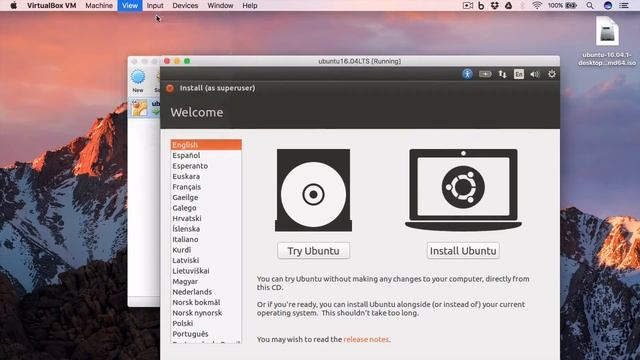Click the CD disc image
This screenshot has width=640, height=360.
click(x=313, y=190)
